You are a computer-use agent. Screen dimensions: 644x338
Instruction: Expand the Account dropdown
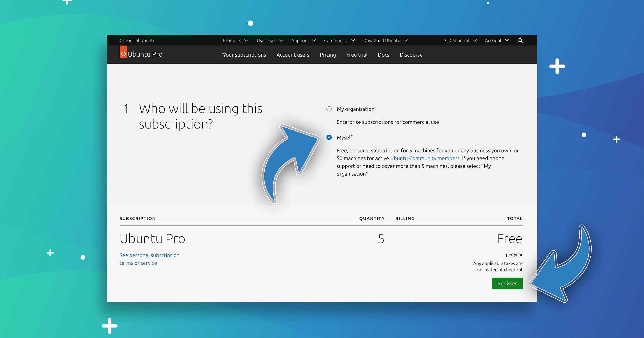click(497, 41)
